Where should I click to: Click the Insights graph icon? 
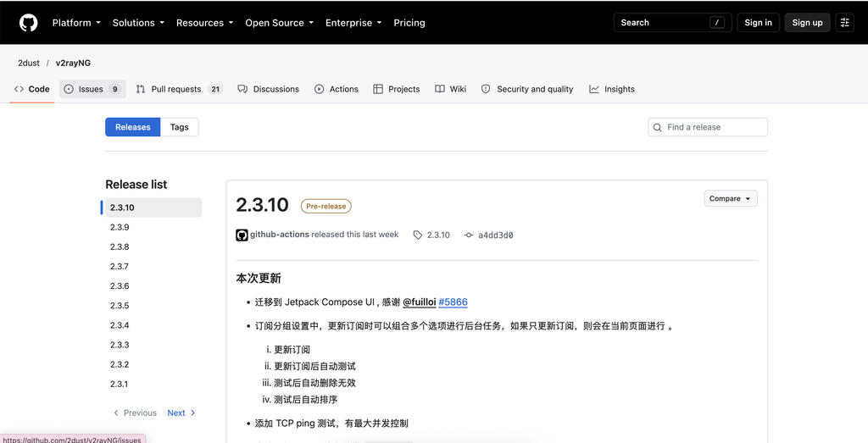coord(594,89)
